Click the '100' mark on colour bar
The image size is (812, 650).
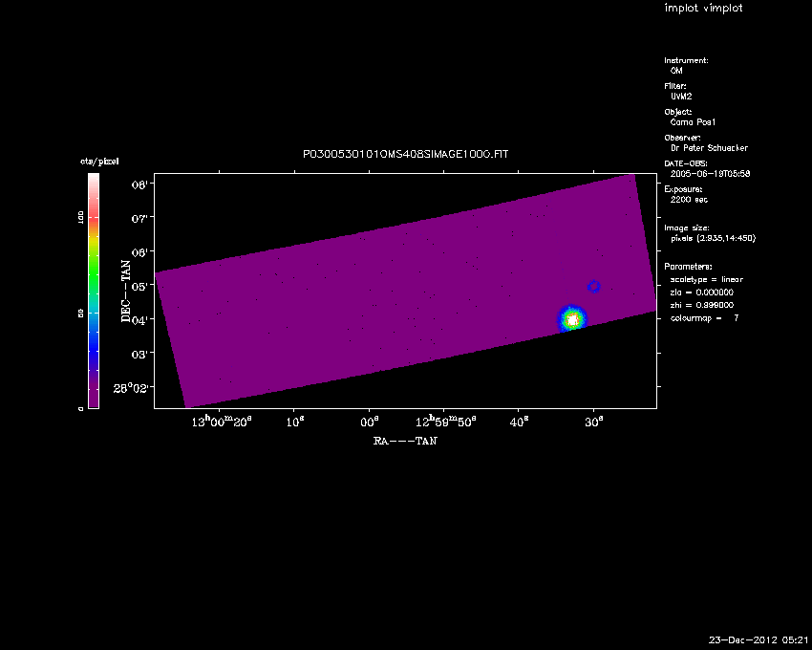(81, 218)
